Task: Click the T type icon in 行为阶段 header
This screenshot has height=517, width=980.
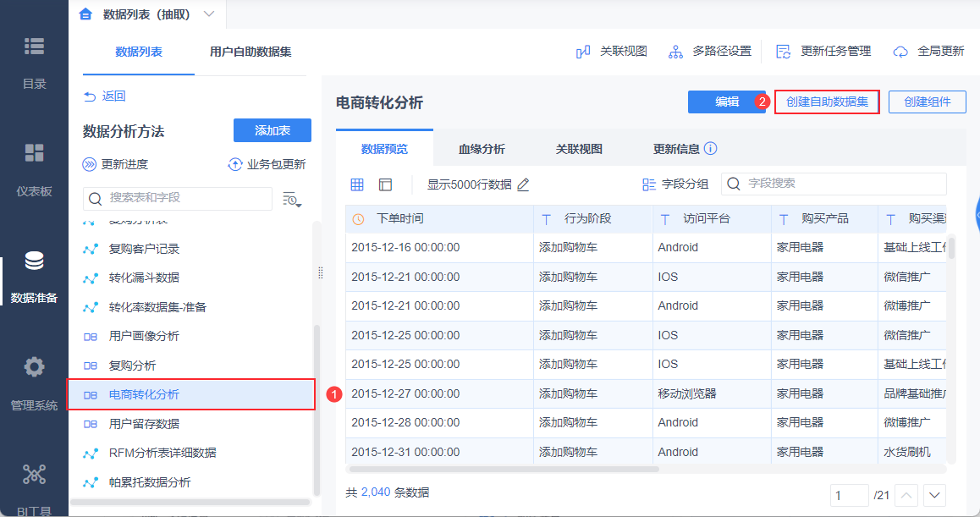Action: (x=546, y=219)
